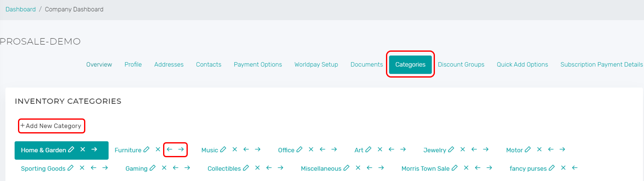Open the Discount Groups tab
Screen dimensions: 644x181
coord(461,65)
